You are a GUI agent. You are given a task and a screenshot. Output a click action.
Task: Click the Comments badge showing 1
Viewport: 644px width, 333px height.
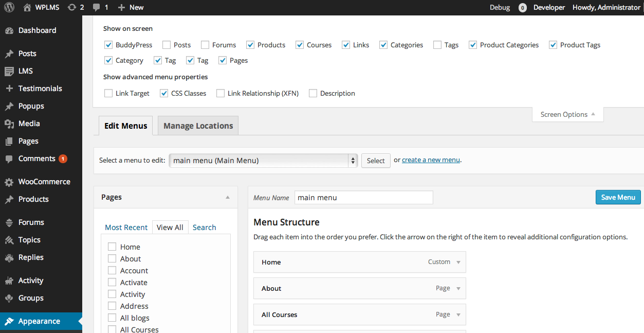point(63,159)
